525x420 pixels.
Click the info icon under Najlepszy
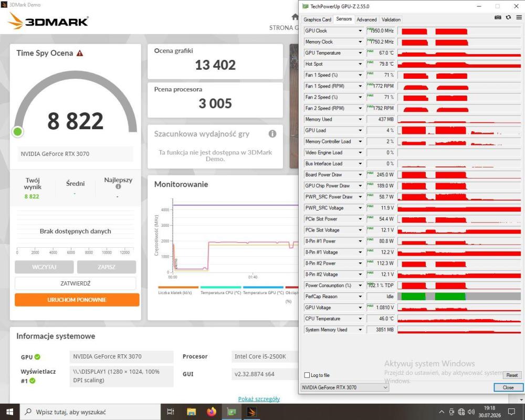coord(118,186)
